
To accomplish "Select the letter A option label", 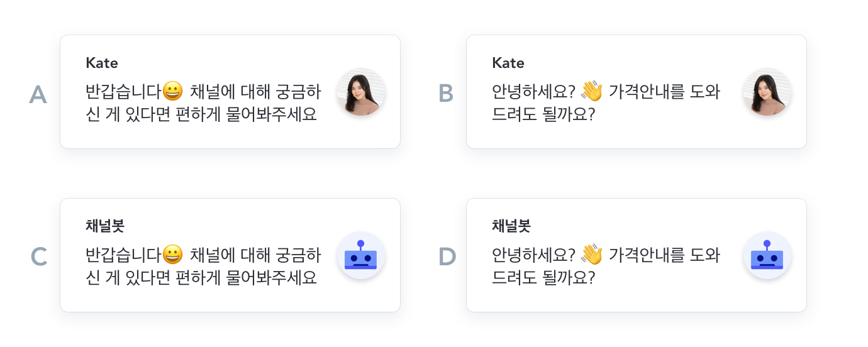I will coord(38,94).
